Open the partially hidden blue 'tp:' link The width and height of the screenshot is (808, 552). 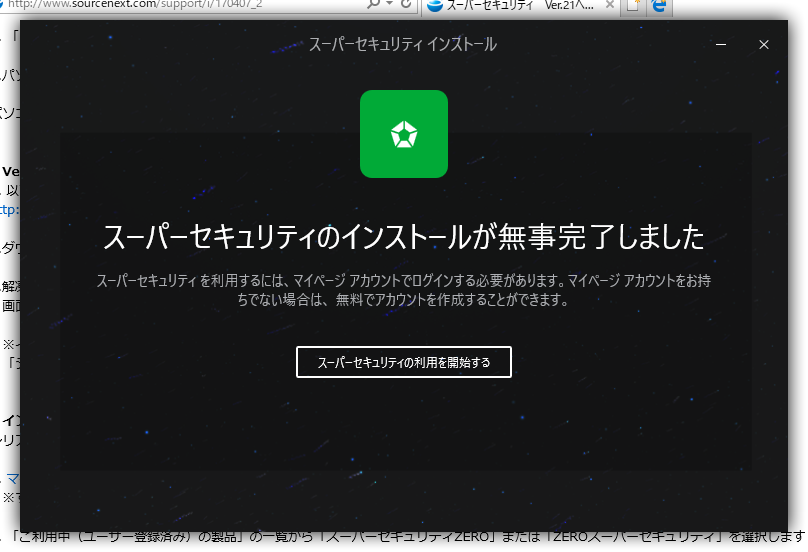[x=9, y=210]
